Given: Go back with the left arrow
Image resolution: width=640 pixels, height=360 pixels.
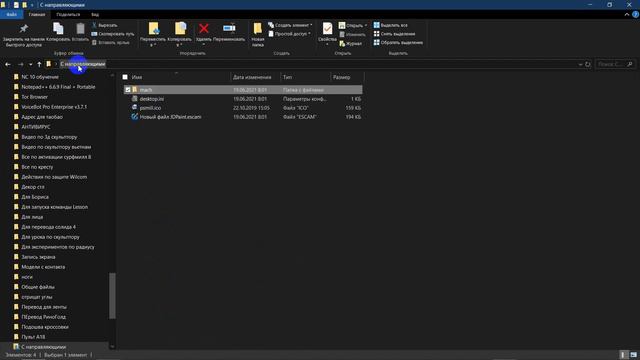Looking at the screenshot, I should click(x=8, y=64).
